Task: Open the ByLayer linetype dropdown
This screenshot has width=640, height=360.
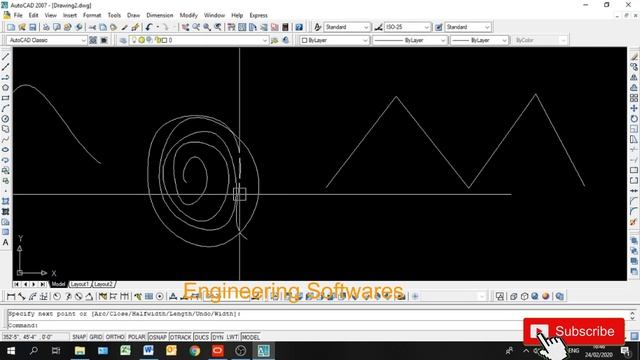Action: click(x=410, y=40)
